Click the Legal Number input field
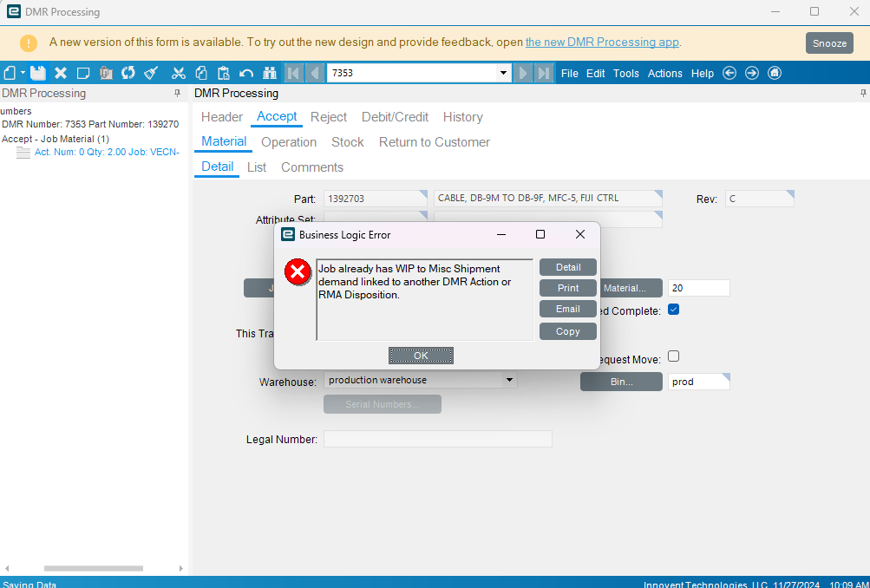The height and width of the screenshot is (588, 870). (438, 439)
